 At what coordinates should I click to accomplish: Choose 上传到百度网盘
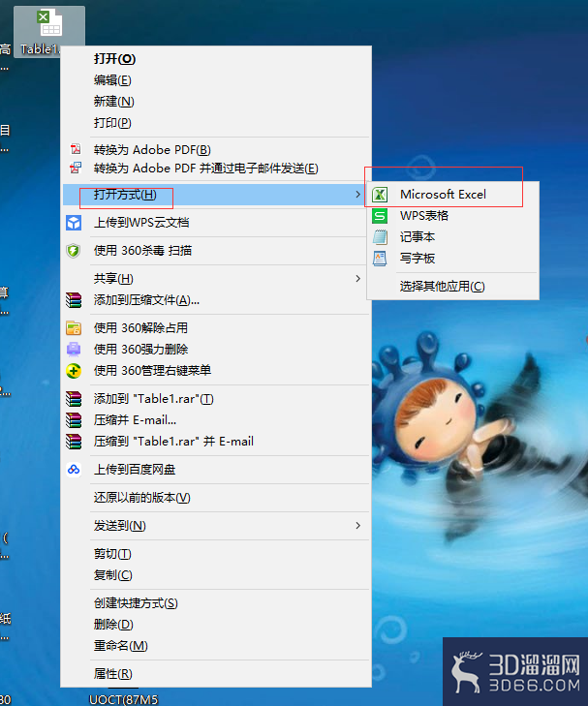(x=216, y=470)
